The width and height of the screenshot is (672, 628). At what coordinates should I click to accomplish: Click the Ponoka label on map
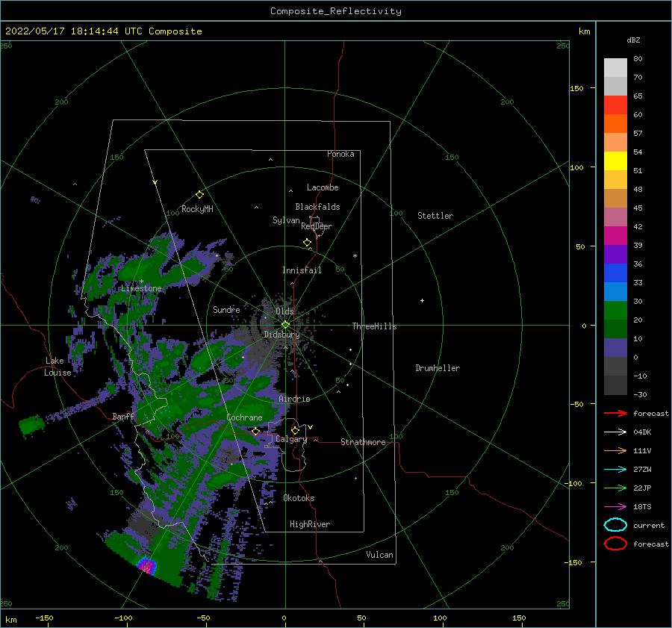340,154
